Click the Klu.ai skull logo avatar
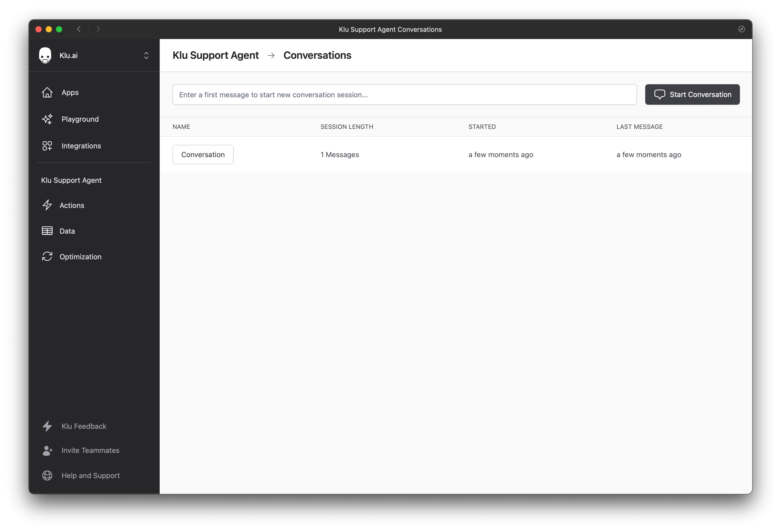Image resolution: width=781 pixels, height=532 pixels. pyautogui.click(x=45, y=55)
